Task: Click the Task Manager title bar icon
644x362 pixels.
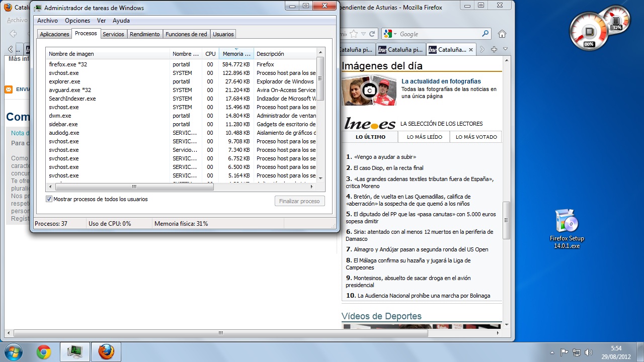Action: coord(38,8)
